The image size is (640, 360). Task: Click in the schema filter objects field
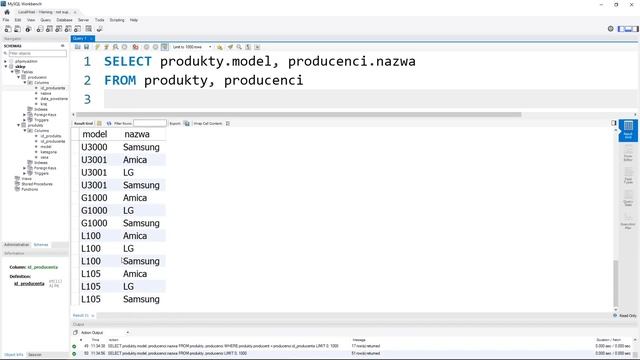point(37,53)
